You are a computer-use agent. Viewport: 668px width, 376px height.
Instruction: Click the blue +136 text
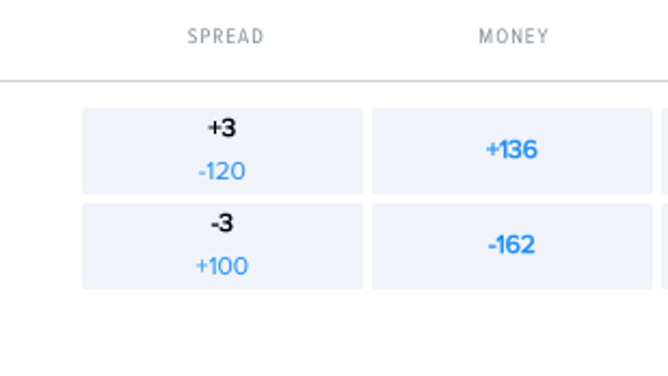tap(512, 150)
